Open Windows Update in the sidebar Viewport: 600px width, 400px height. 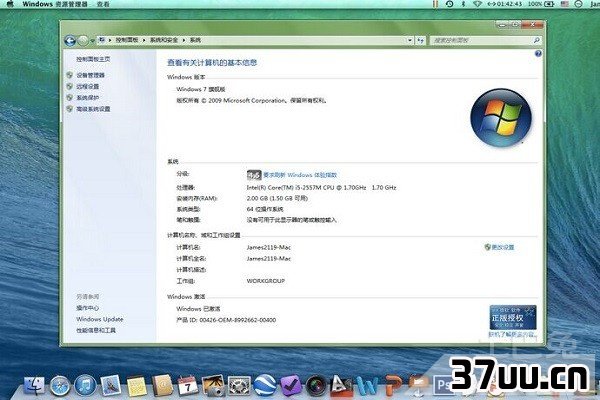tap(99, 319)
